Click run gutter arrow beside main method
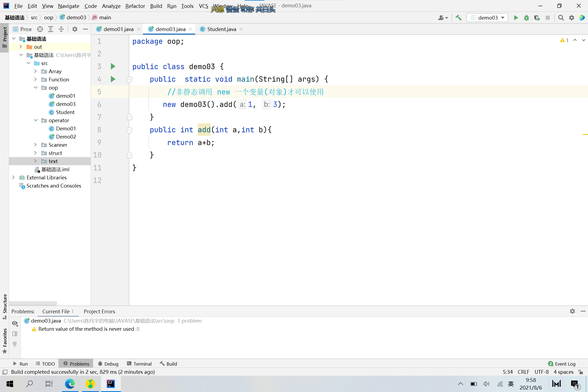This screenshot has width=588, height=392. click(113, 79)
